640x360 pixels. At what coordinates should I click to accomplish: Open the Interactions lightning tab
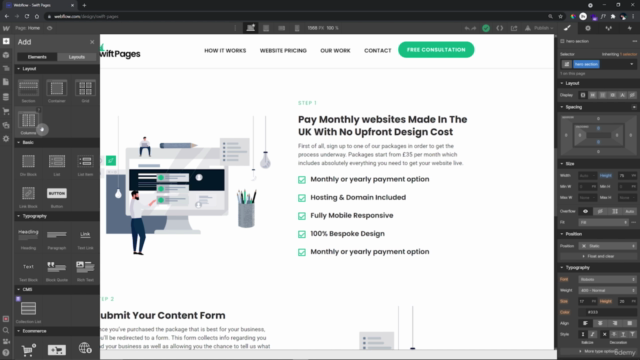[629, 28]
